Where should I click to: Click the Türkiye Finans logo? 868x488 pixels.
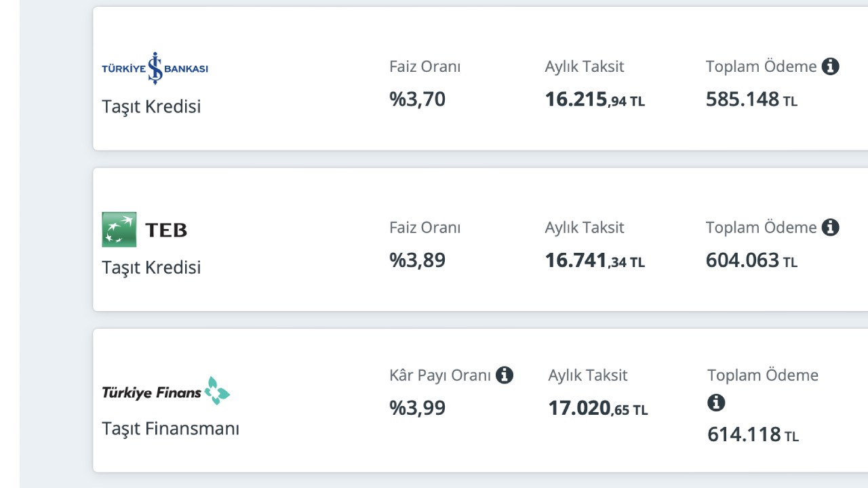[x=166, y=391]
